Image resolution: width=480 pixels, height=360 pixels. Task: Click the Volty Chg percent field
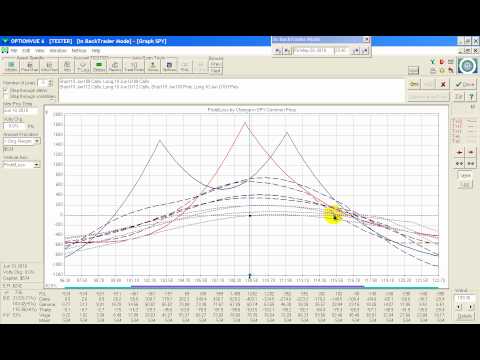click(x=14, y=126)
